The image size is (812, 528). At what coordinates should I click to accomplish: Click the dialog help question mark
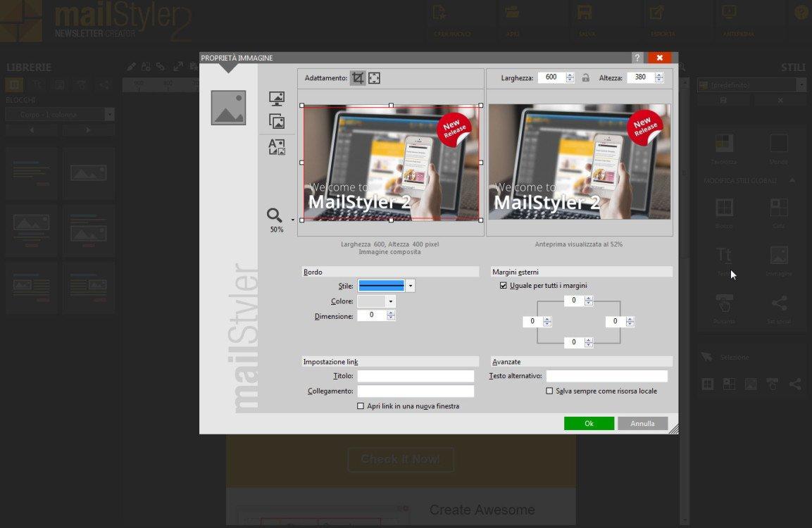click(x=638, y=58)
